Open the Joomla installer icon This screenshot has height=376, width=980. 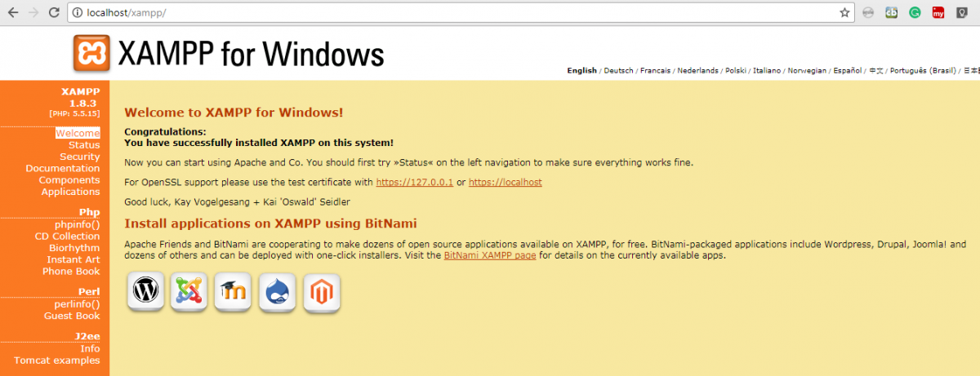coord(189,290)
